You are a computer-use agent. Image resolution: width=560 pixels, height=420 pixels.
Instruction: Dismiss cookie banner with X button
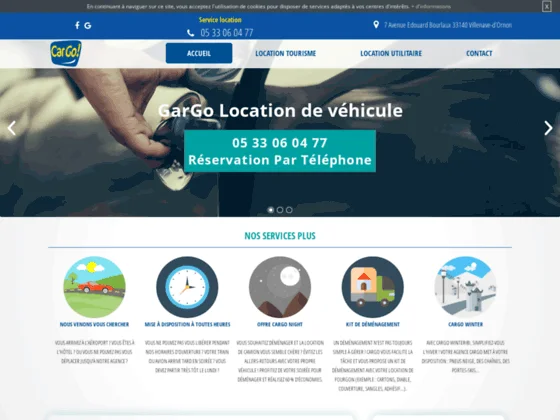click(x=546, y=6)
